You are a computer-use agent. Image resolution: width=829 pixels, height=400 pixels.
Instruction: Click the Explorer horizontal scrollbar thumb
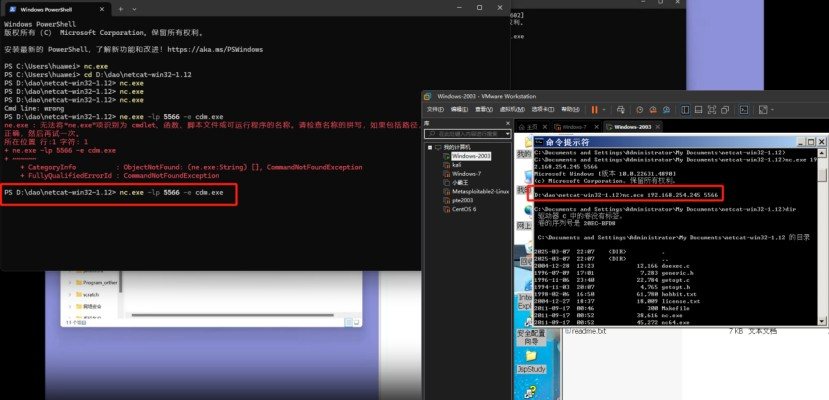pos(233,315)
